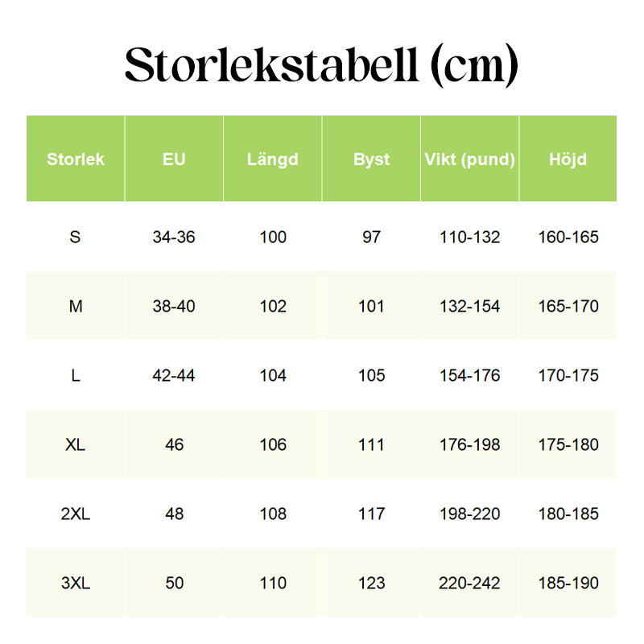Click the XL size row label
Image resolution: width=644 pixels, height=644 pixels.
(76, 444)
